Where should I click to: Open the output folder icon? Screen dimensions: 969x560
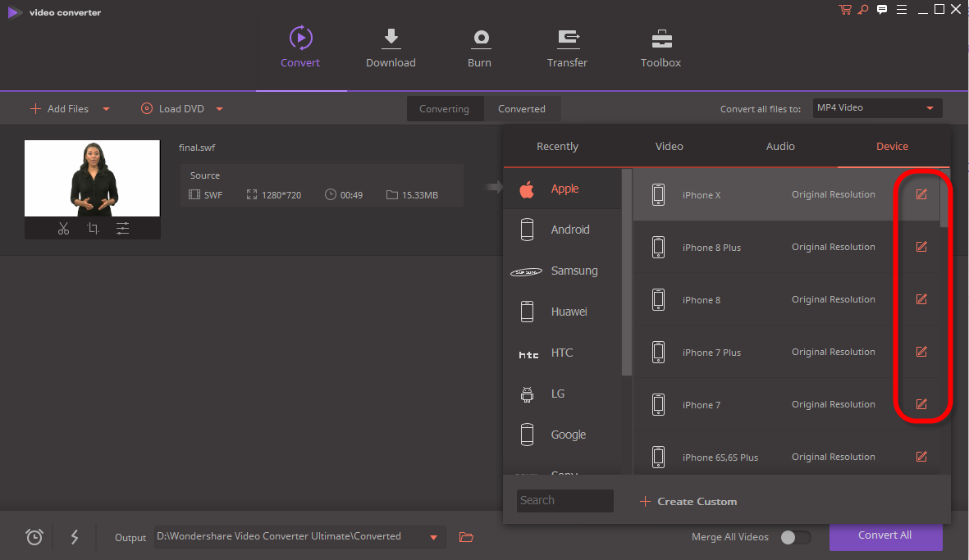click(466, 537)
